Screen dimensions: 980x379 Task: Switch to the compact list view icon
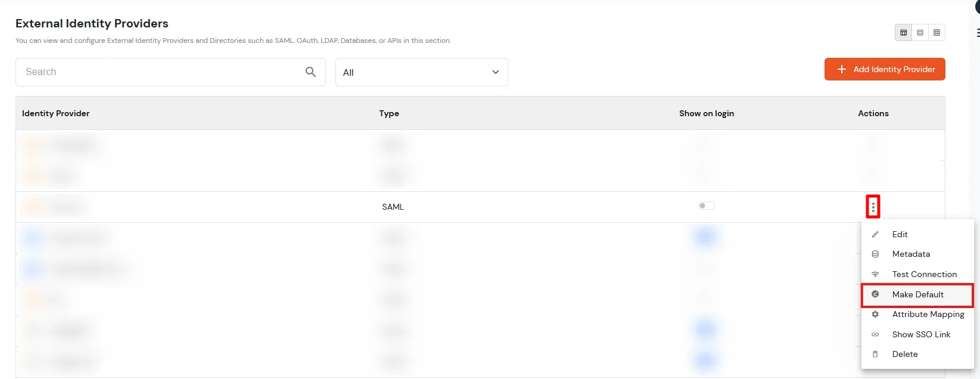point(920,32)
